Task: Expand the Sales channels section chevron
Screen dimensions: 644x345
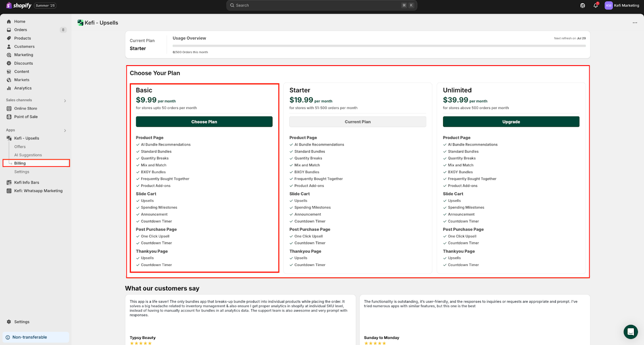Action: [x=65, y=101]
